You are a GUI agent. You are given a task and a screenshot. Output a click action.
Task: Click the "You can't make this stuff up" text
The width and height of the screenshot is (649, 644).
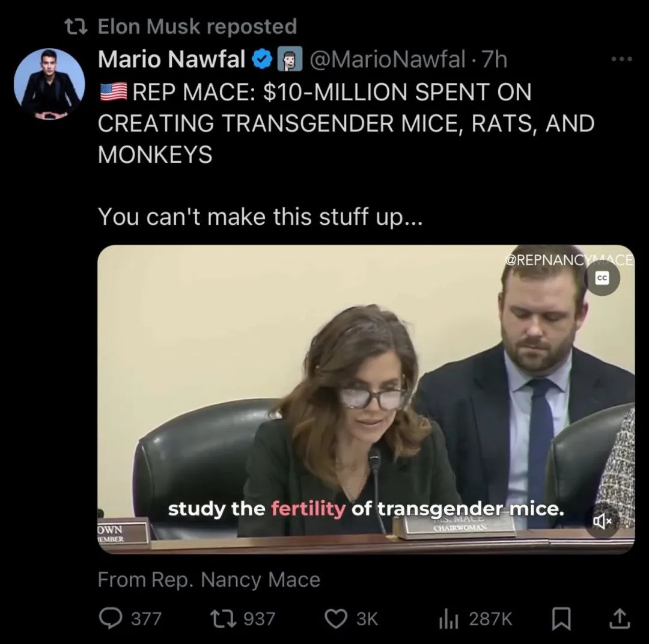click(x=260, y=216)
